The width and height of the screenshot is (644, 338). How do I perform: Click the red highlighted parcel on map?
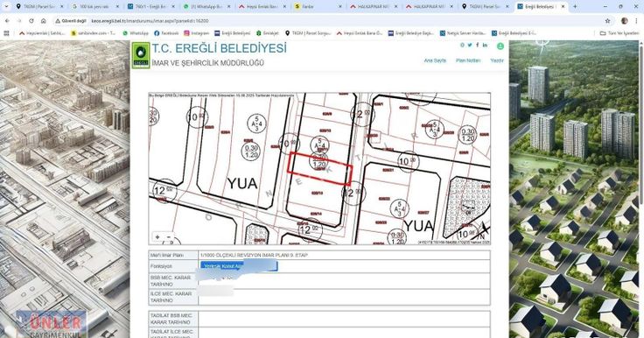click(x=320, y=168)
